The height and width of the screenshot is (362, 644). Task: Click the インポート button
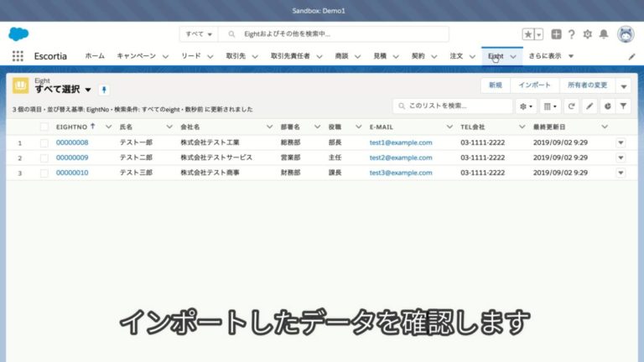coord(534,85)
